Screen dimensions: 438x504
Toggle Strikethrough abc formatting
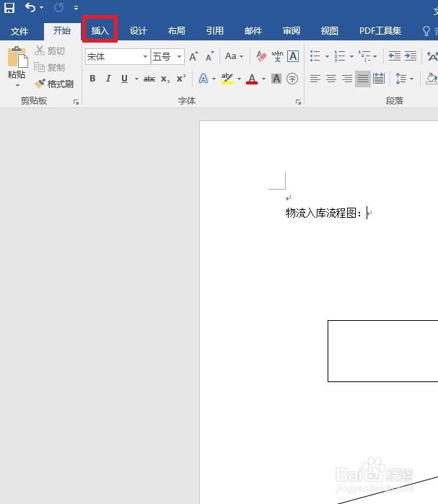(x=149, y=79)
